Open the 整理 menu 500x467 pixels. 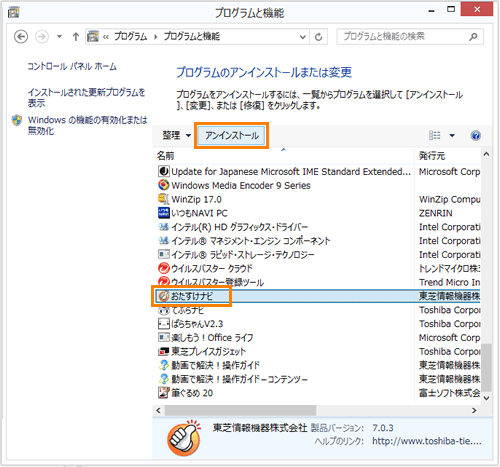click(x=176, y=135)
